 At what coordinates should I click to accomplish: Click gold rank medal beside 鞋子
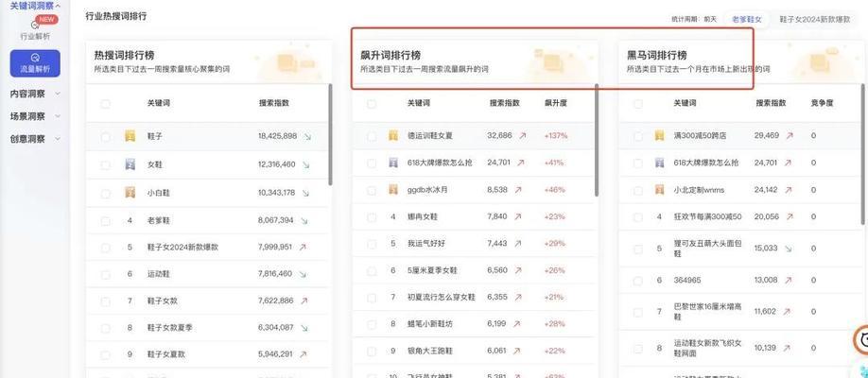130,136
